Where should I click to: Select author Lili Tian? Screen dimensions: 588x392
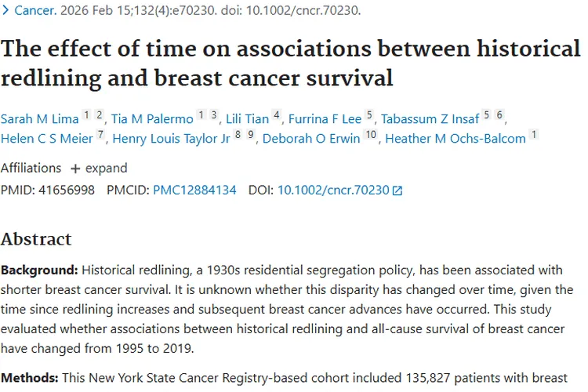click(x=246, y=119)
